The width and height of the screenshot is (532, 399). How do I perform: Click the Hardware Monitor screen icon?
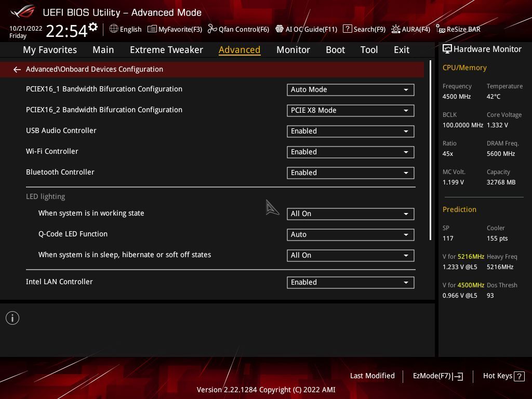click(x=447, y=49)
